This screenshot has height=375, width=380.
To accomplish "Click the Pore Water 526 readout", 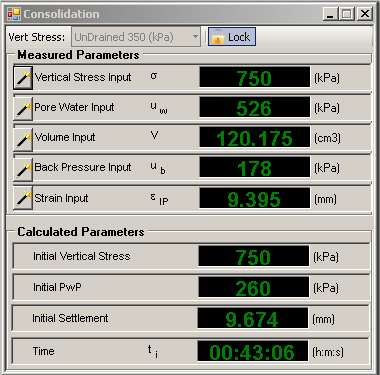I will [255, 107].
